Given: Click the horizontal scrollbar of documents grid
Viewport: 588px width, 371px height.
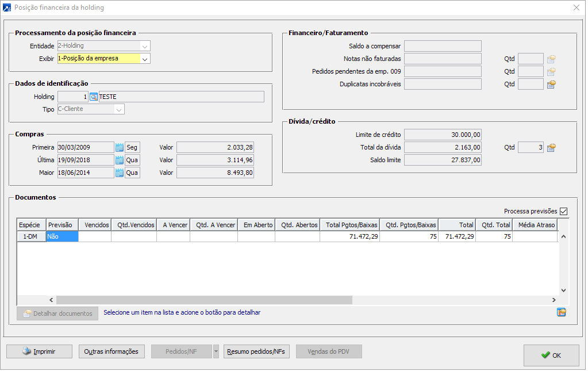Looking at the screenshot, I should 204,300.
